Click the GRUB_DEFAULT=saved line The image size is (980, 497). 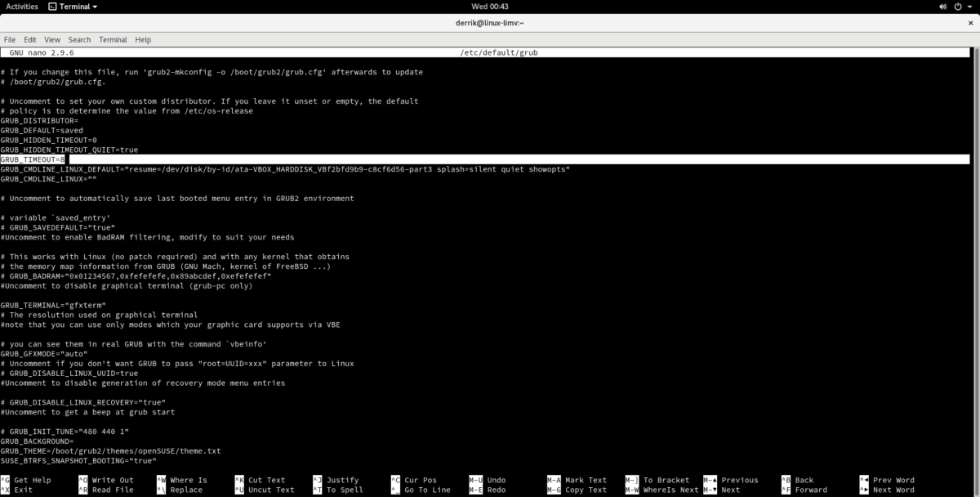[x=42, y=130]
